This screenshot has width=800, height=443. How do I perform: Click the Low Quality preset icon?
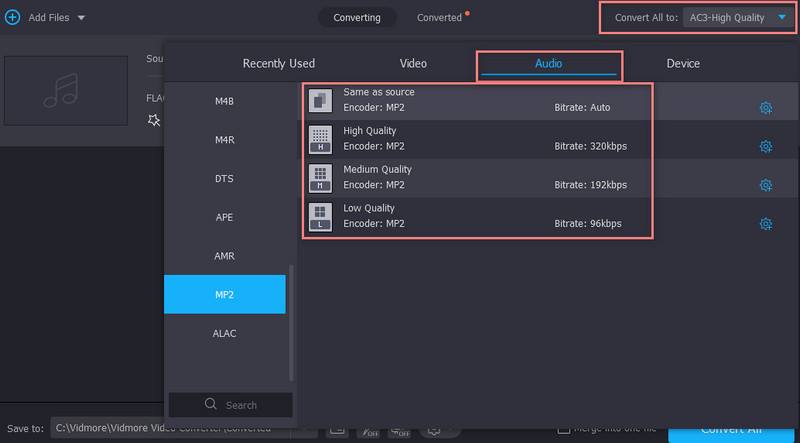pos(320,216)
